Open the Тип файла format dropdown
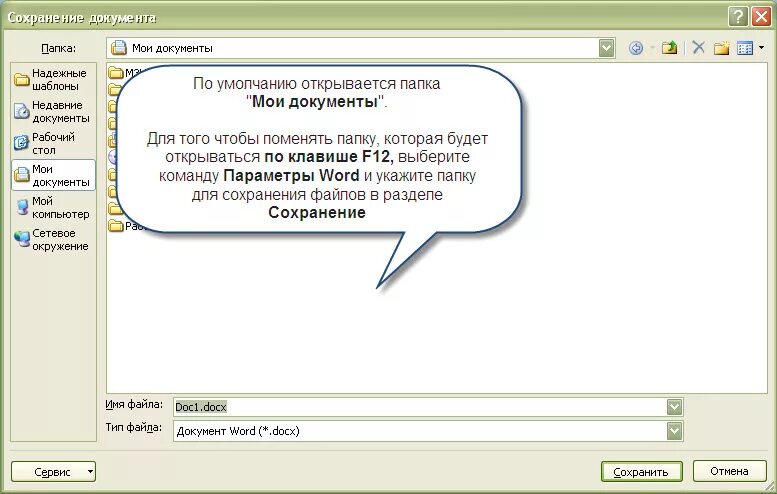This screenshot has width=777, height=494. click(674, 431)
